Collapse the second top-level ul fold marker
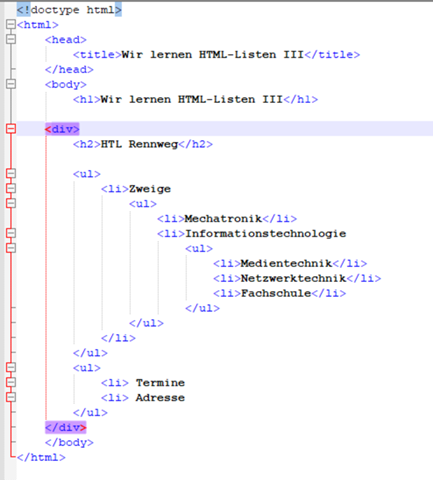The width and height of the screenshot is (433, 480). (x=11, y=367)
